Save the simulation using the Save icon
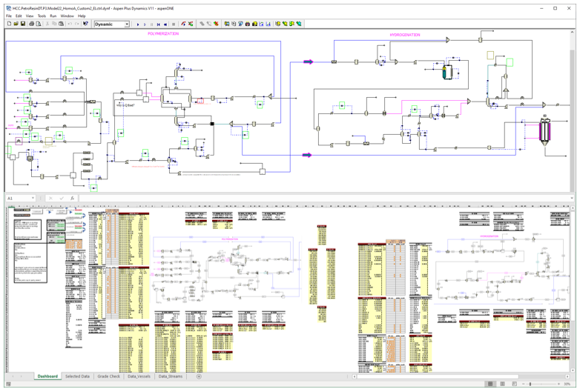Viewport: 580px width, 392px height. 23,24
